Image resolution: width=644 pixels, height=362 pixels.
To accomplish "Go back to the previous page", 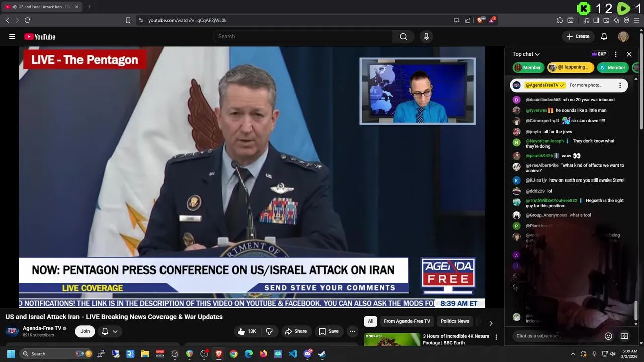I will pyautogui.click(x=7, y=20).
